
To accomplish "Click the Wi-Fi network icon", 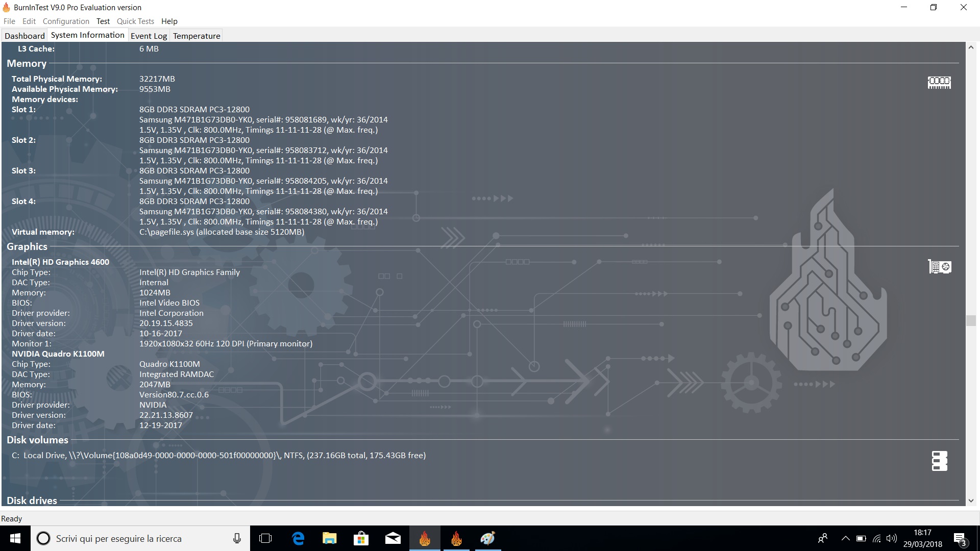I will pos(876,538).
